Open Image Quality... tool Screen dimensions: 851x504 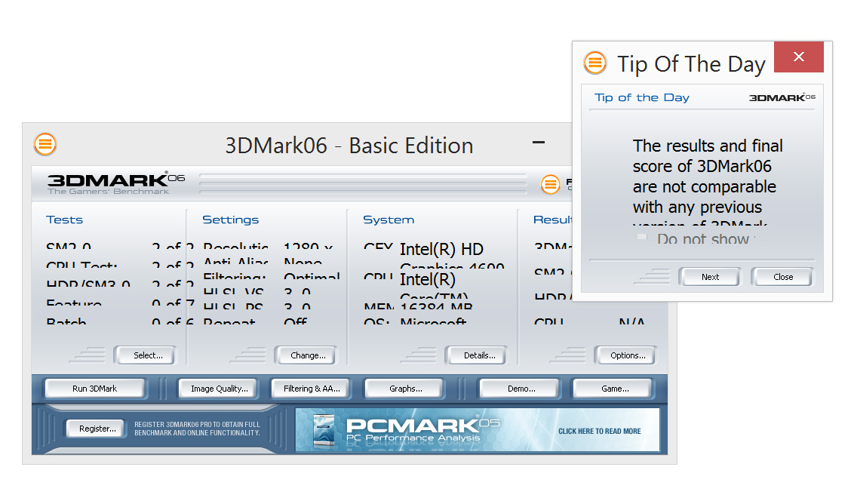tap(218, 389)
